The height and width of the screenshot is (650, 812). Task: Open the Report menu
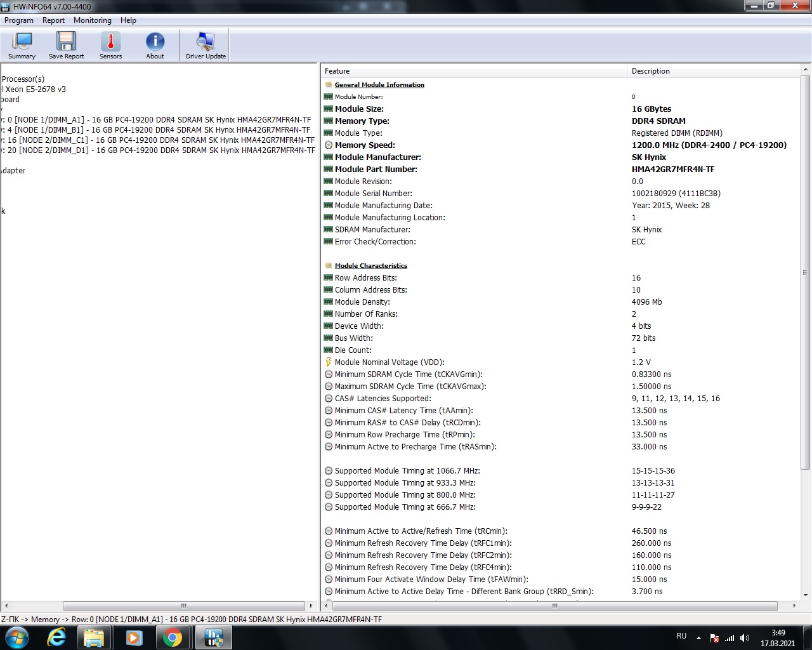coord(54,20)
